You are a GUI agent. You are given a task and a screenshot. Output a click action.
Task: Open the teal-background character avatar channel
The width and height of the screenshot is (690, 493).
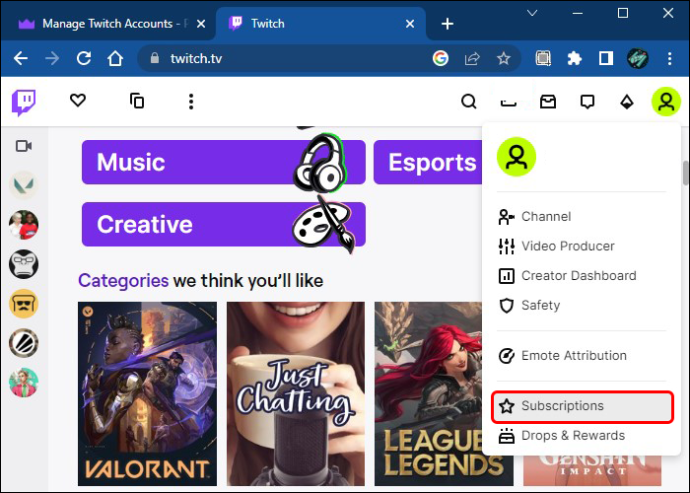pos(24,383)
